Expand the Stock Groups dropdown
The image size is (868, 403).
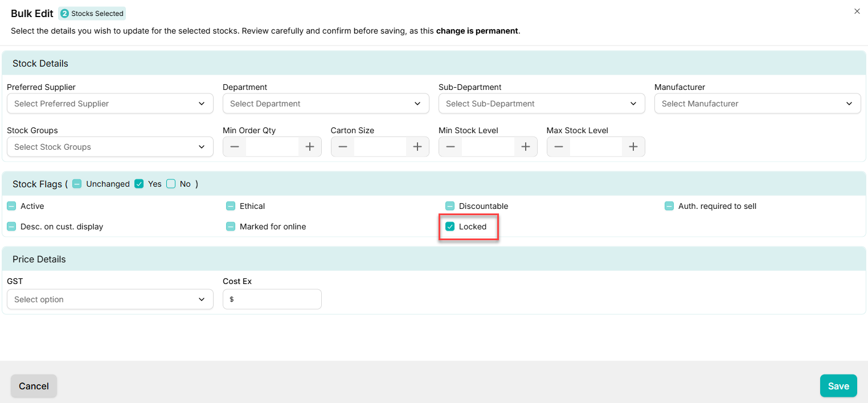pos(110,147)
